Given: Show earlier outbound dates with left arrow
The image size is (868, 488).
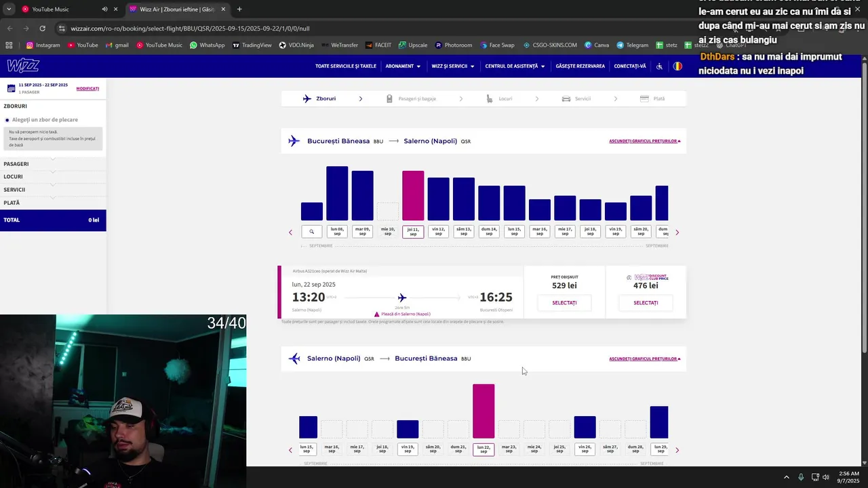Looking at the screenshot, I should [x=290, y=232].
